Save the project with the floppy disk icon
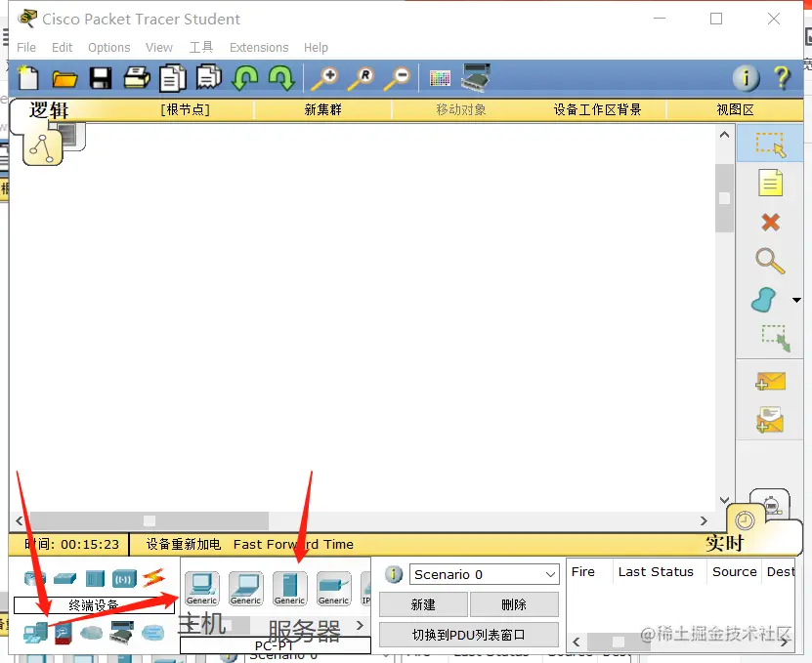This screenshot has width=812, height=663. (x=101, y=78)
